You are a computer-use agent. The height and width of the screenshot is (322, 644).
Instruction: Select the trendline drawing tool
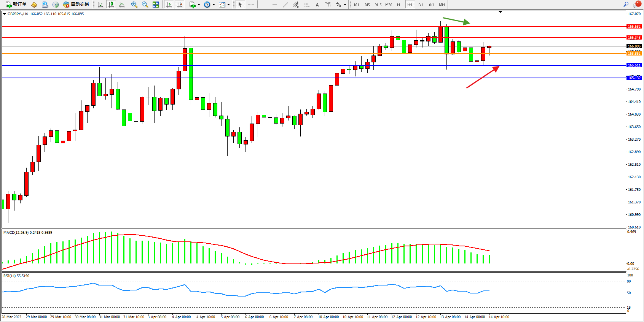point(285,5)
